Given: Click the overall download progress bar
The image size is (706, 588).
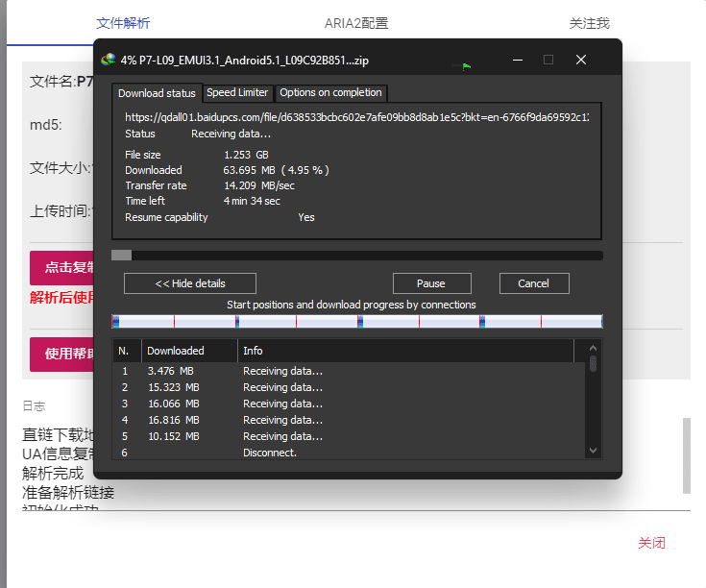Looking at the screenshot, I should pyautogui.click(x=357, y=256).
